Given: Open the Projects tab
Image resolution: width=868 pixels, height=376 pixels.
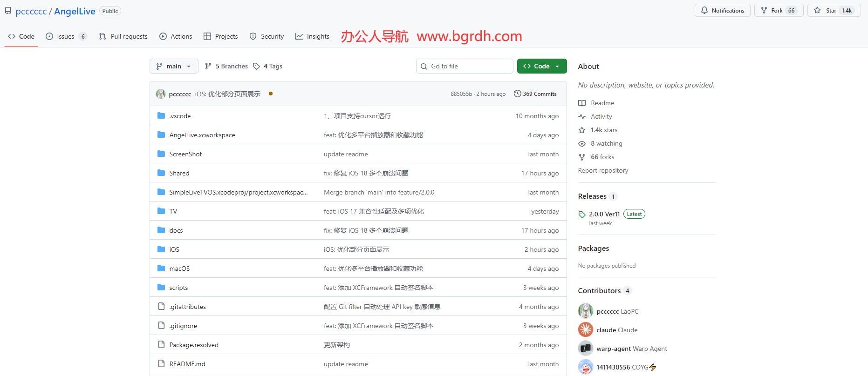Looking at the screenshot, I should [221, 36].
